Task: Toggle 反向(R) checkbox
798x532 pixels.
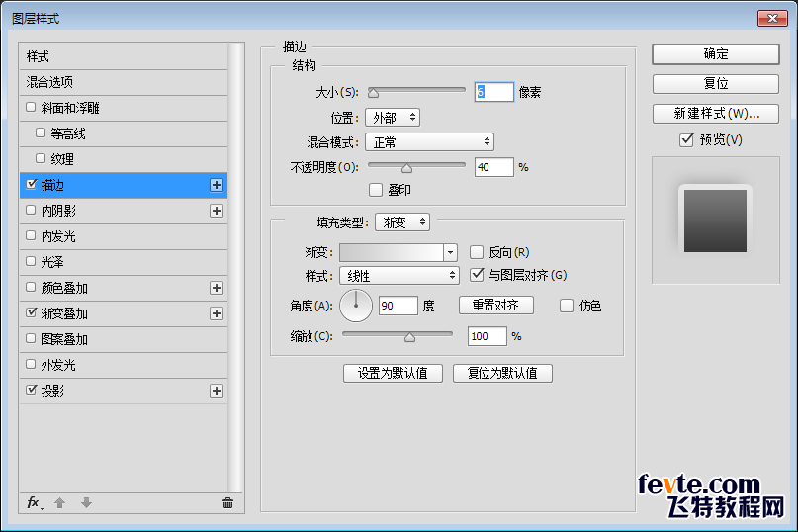Action: pyautogui.click(x=477, y=252)
